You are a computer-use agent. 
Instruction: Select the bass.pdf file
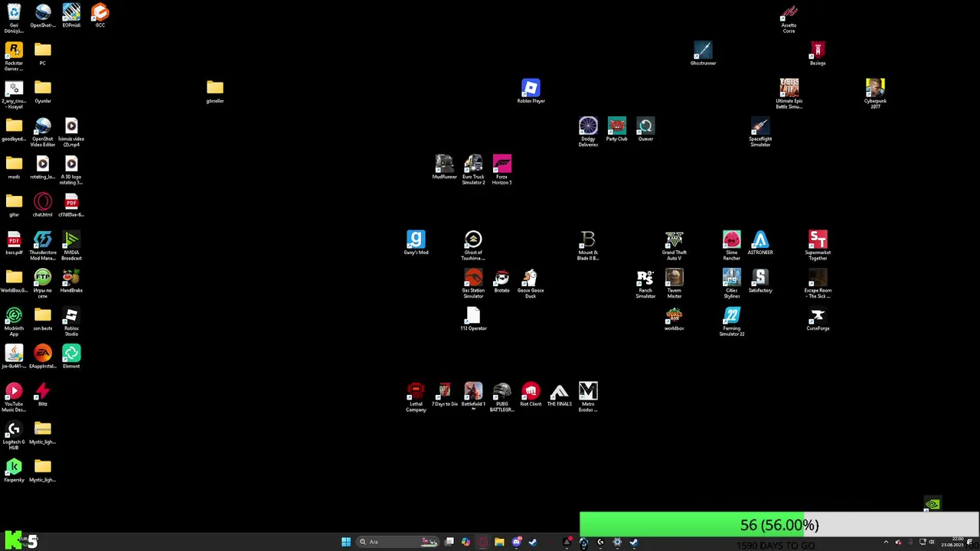pyautogui.click(x=14, y=243)
